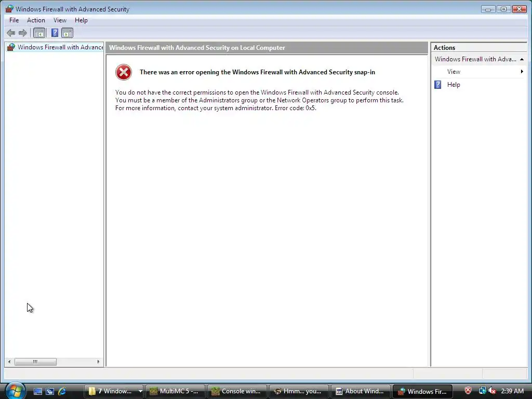This screenshot has width=532, height=399.
Task: Click the Help icon in the Actions pane
Action: [x=437, y=85]
